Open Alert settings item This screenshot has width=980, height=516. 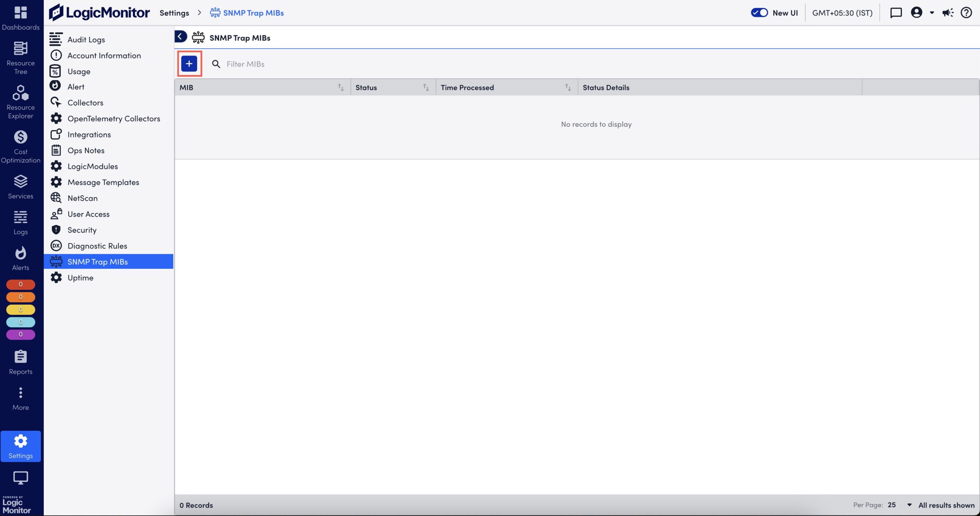point(109,87)
